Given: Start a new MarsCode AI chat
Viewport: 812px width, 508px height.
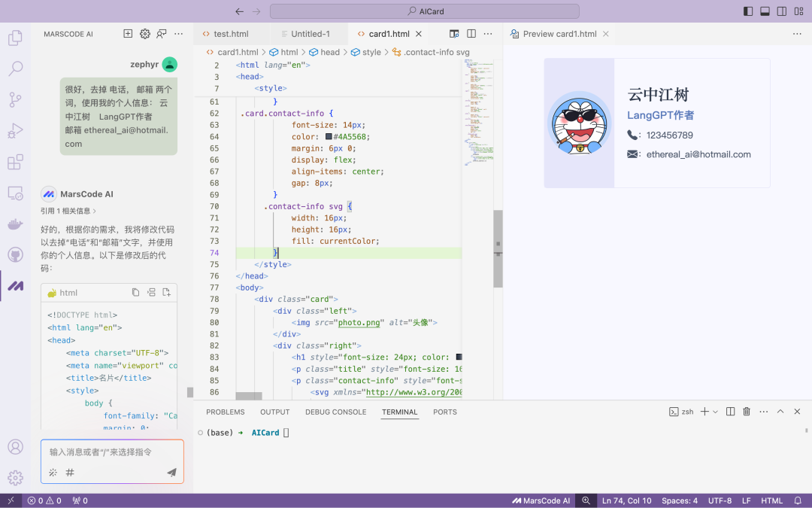Looking at the screenshot, I should pyautogui.click(x=128, y=34).
